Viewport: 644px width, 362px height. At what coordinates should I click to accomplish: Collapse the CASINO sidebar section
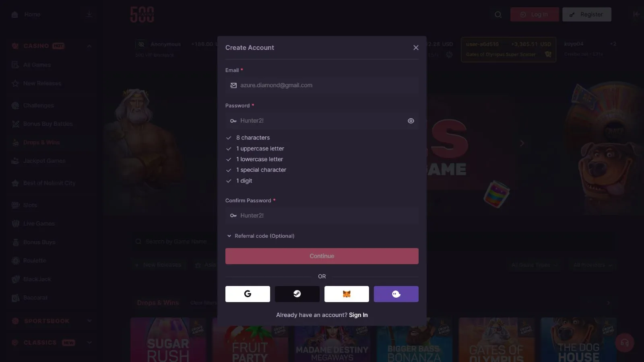tap(89, 46)
